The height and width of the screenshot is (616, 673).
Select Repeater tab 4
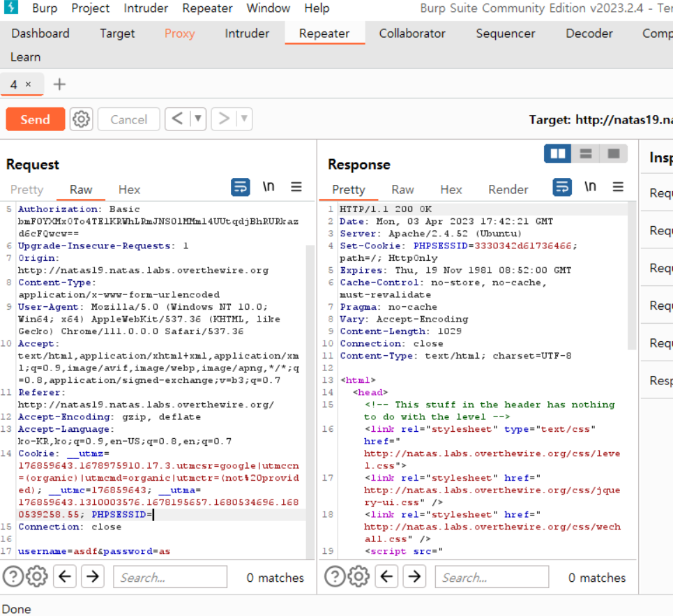click(14, 84)
